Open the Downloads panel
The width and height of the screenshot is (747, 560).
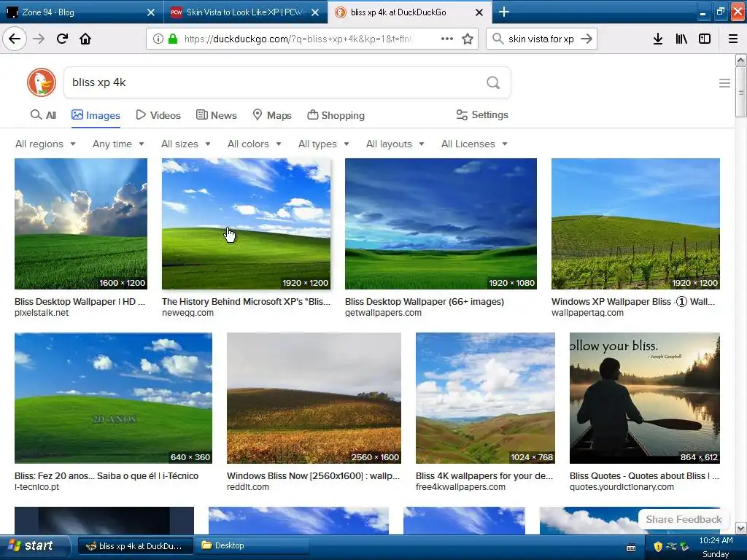tap(657, 39)
